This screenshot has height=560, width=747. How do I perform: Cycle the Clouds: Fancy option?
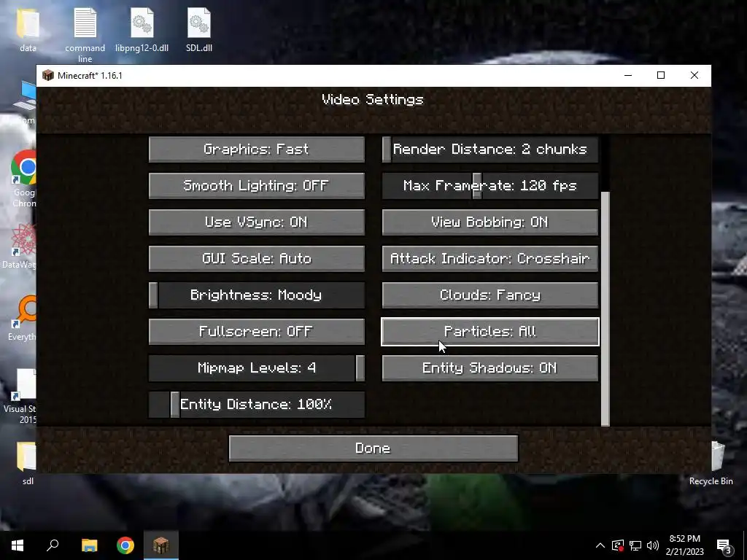(489, 295)
